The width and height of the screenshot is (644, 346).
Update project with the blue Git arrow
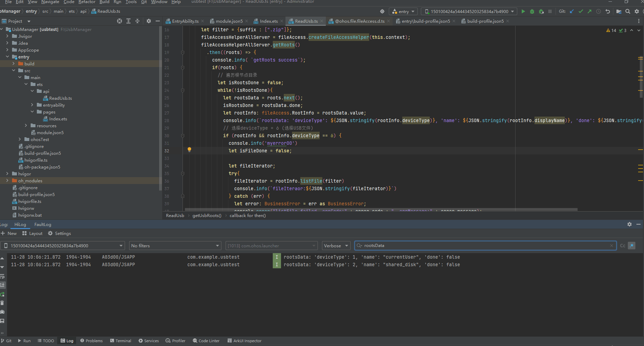click(572, 11)
